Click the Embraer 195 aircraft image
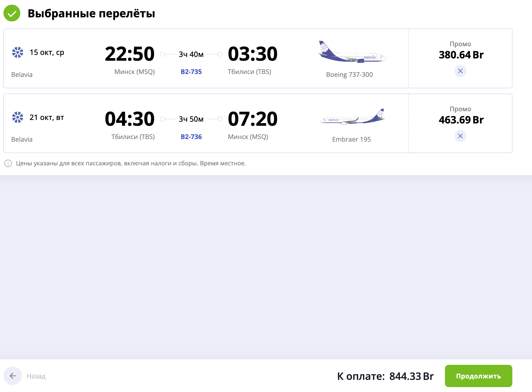532x392 pixels. (352, 117)
